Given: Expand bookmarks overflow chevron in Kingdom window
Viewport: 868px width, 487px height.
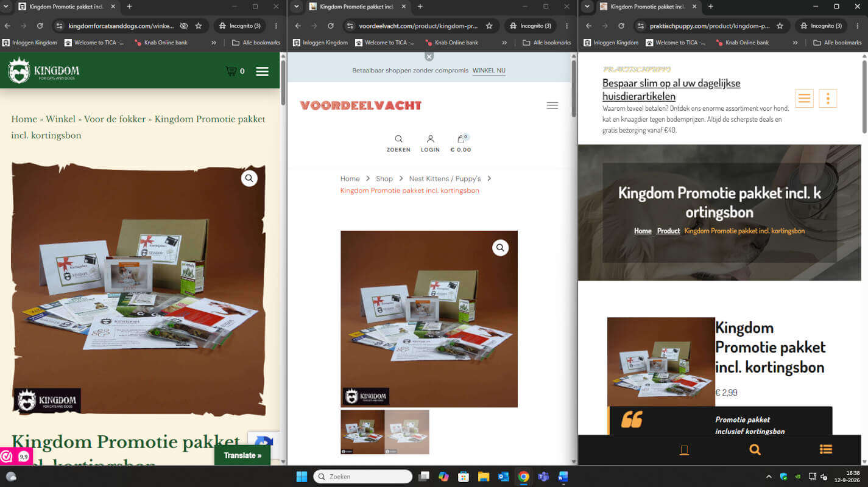Looking at the screenshot, I should (x=214, y=43).
